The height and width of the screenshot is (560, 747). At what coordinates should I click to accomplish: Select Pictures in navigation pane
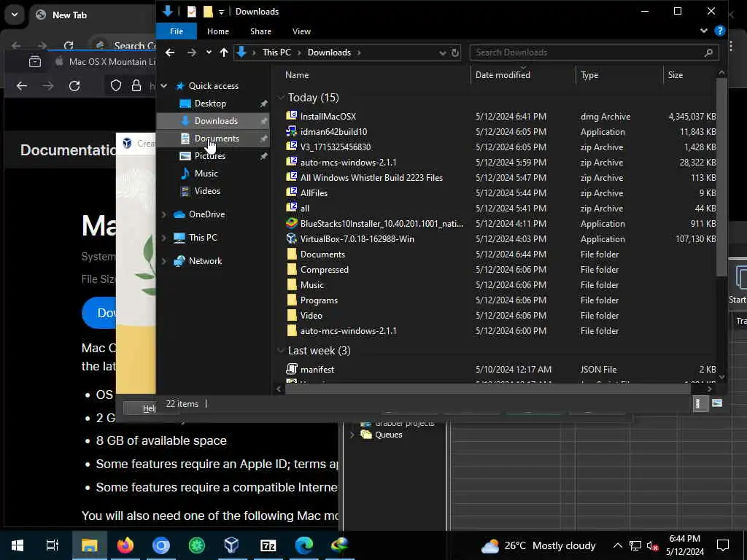(210, 156)
